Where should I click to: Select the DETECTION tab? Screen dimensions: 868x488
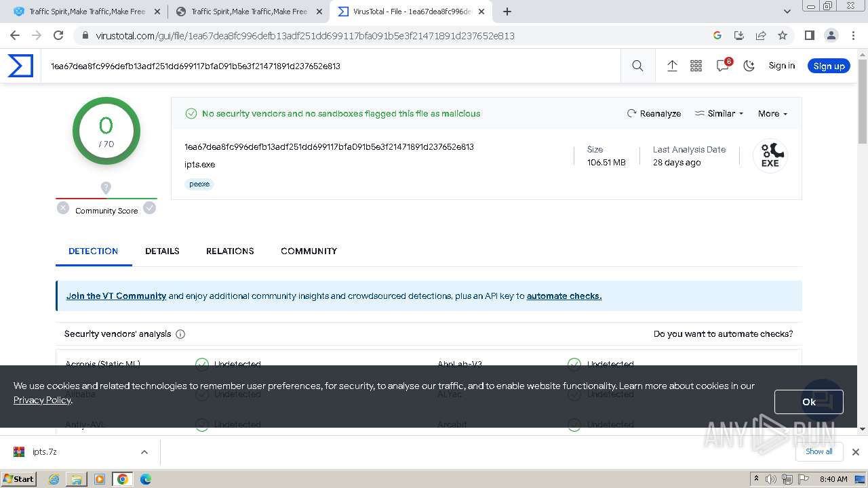[93, 251]
